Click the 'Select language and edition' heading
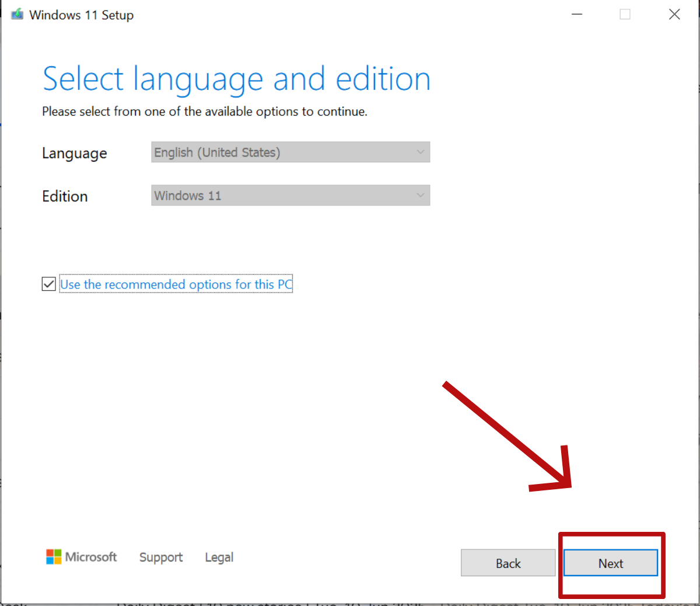This screenshot has height=606, width=700. 236,79
